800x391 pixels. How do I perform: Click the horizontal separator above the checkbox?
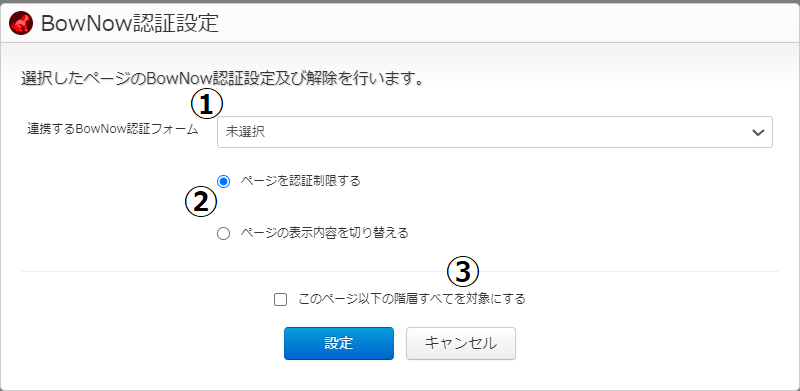tap(400, 272)
